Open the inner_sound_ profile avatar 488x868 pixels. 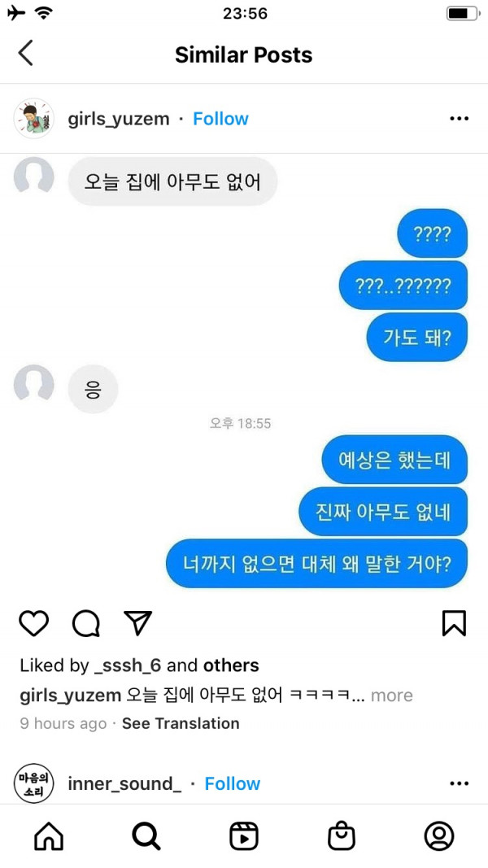(33, 783)
